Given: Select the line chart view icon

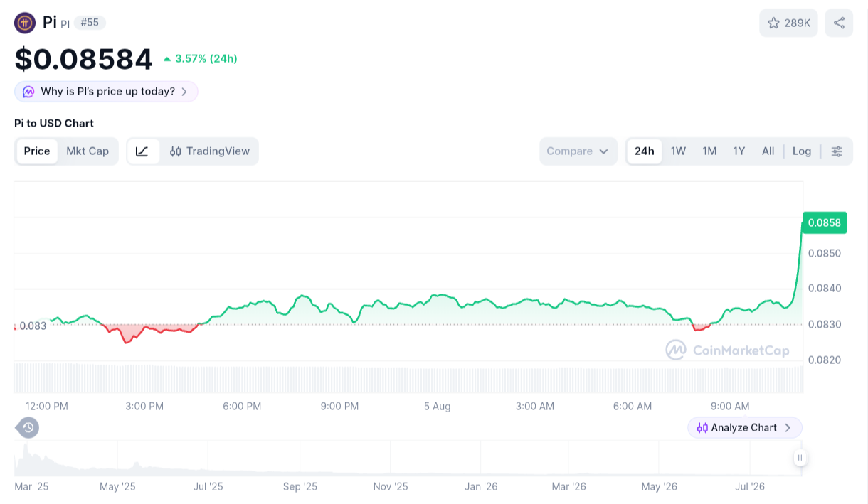Looking at the screenshot, I should point(142,151).
